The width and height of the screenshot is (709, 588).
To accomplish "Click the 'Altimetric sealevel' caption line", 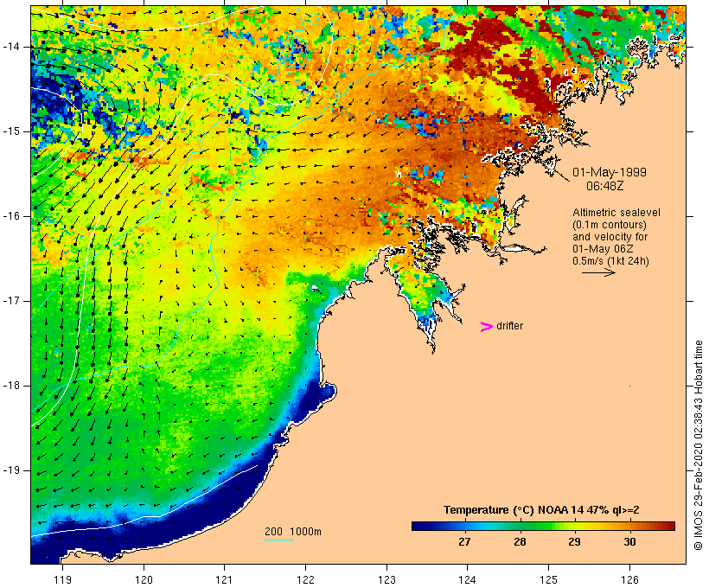I will click(616, 212).
